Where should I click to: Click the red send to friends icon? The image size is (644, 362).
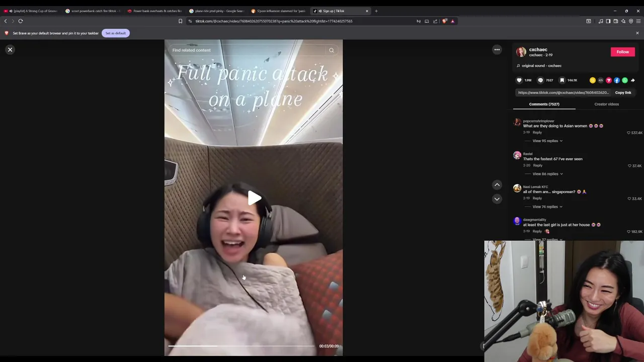click(609, 80)
